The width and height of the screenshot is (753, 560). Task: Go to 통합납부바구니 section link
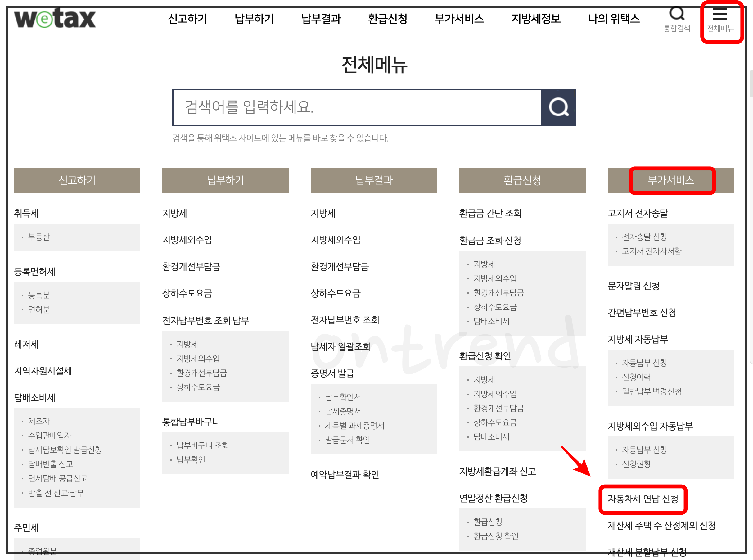point(191,422)
